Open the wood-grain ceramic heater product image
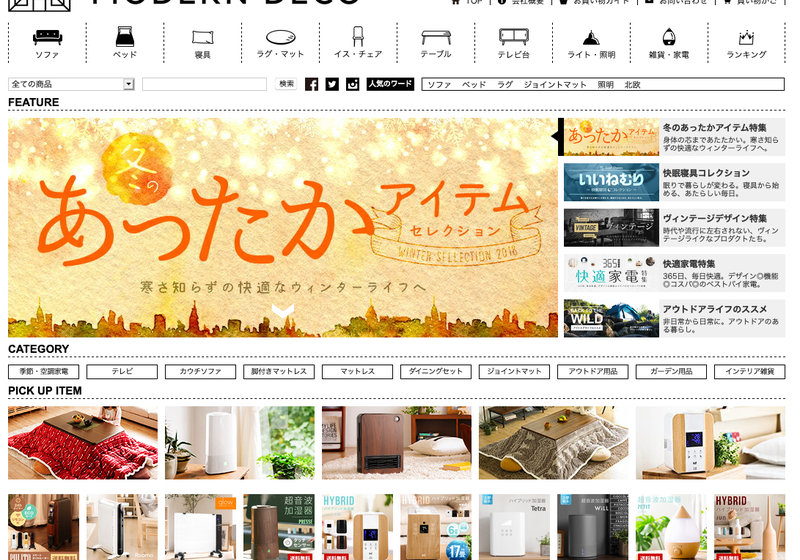 396,443
